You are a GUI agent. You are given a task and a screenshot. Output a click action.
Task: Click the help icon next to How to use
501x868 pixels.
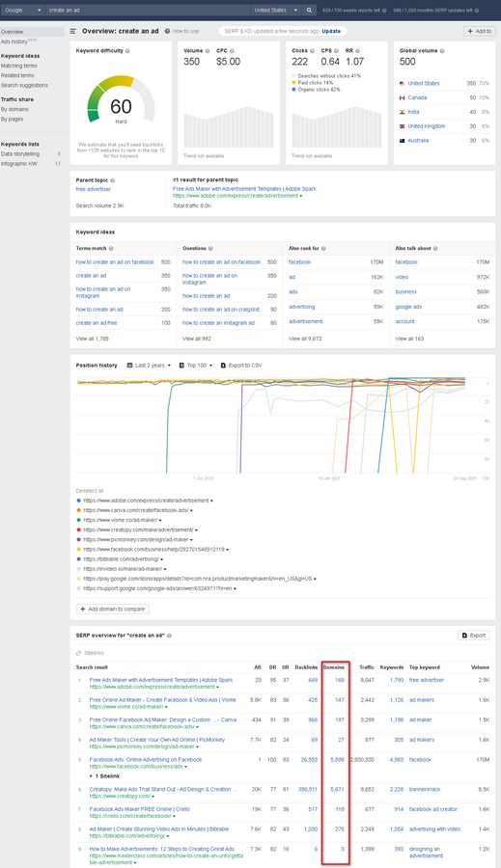tap(167, 32)
